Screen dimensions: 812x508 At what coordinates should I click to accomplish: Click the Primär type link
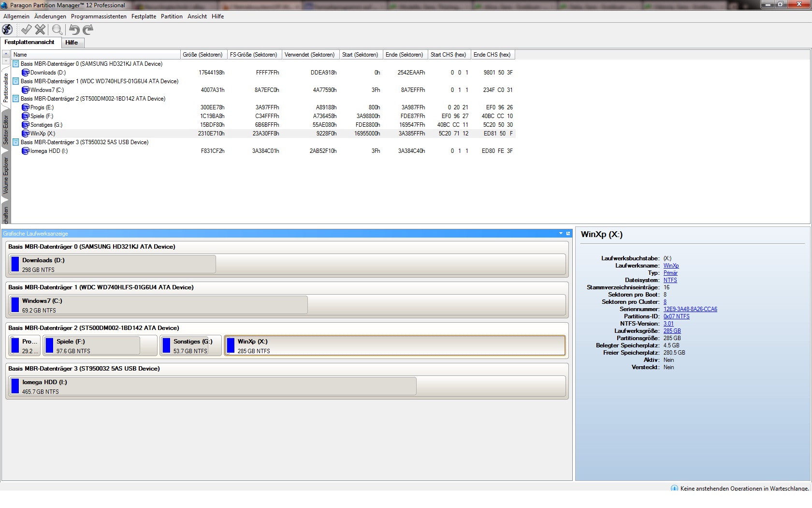pos(670,273)
